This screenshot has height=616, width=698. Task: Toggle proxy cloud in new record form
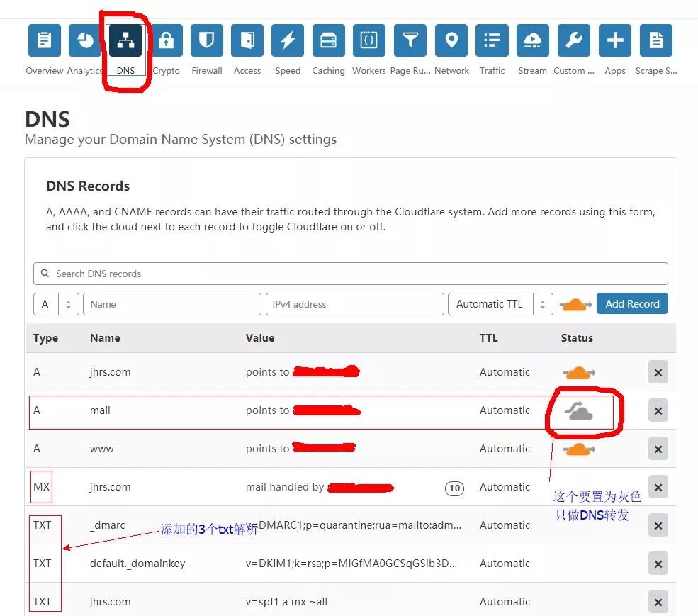(x=575, y=305)
